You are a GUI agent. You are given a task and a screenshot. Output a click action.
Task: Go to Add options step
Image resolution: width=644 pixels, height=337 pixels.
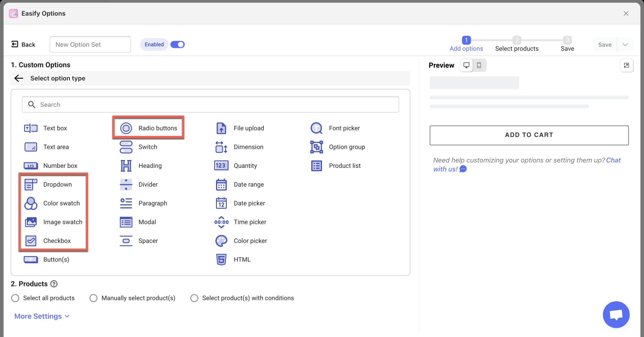[x=466, y=44]
